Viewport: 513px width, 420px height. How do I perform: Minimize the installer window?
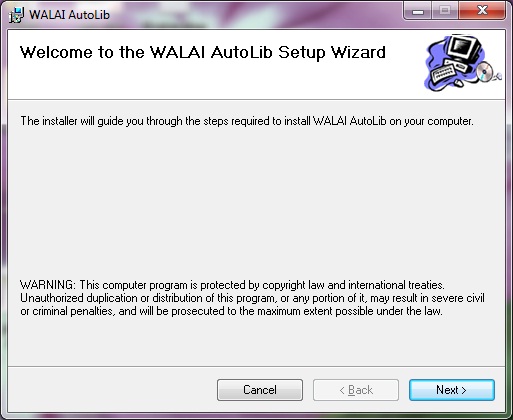point(418,11)
